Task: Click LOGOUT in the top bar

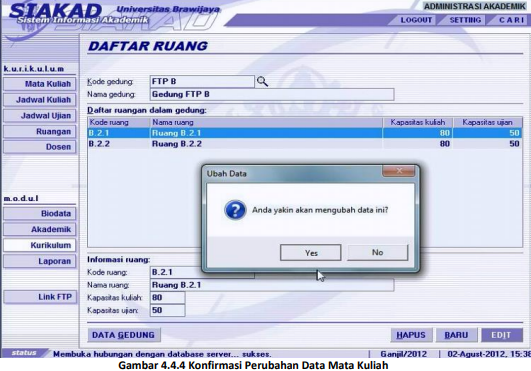Action: tap(416, 20)
